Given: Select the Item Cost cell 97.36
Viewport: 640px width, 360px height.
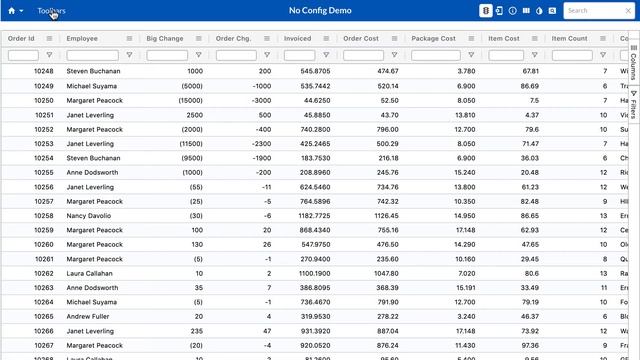Looking at the screenshot, I should tap(530, 345).
